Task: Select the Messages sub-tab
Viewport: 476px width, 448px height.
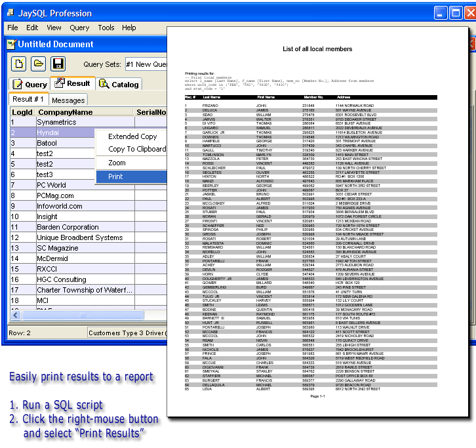Action: click(68, 100)
